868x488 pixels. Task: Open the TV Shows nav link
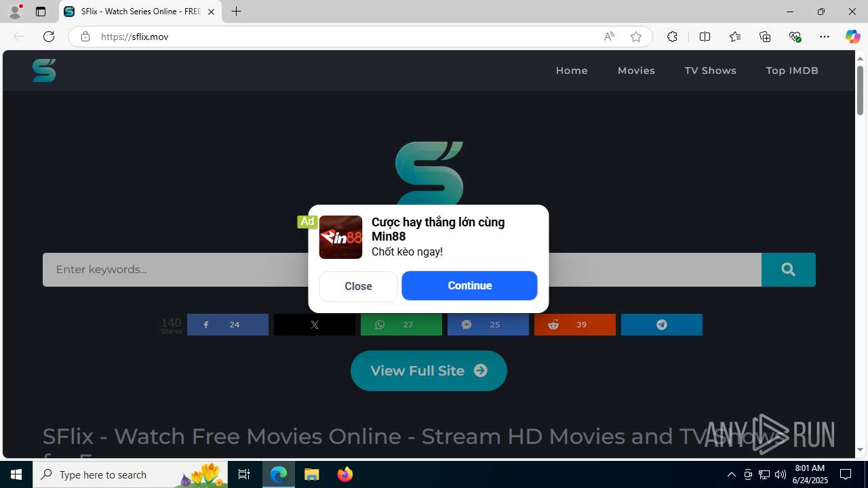pyautogui.click(x=710, y=70)
